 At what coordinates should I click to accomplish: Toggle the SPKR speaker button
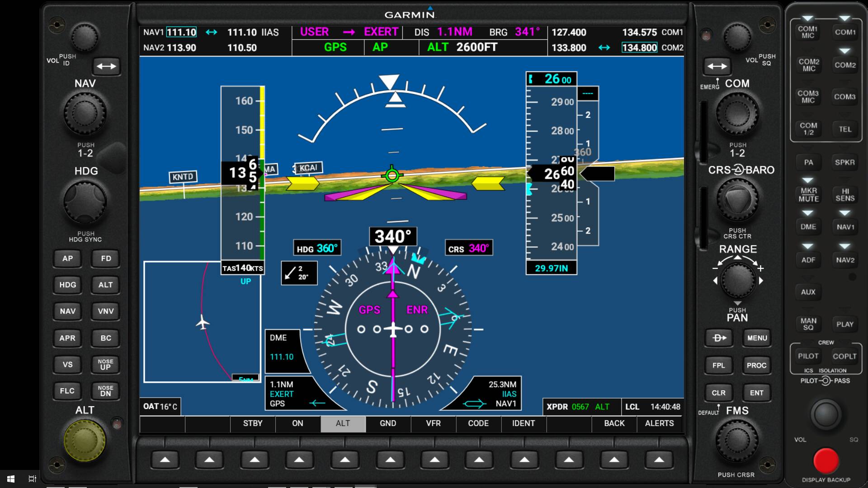tap(844, 162)
